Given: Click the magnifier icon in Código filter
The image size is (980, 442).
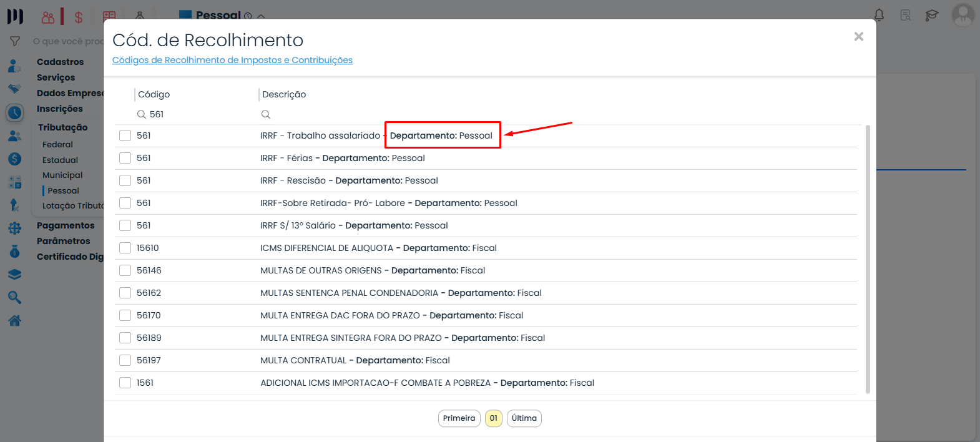Looking at the screenshot, I should (x=142, y=114).
